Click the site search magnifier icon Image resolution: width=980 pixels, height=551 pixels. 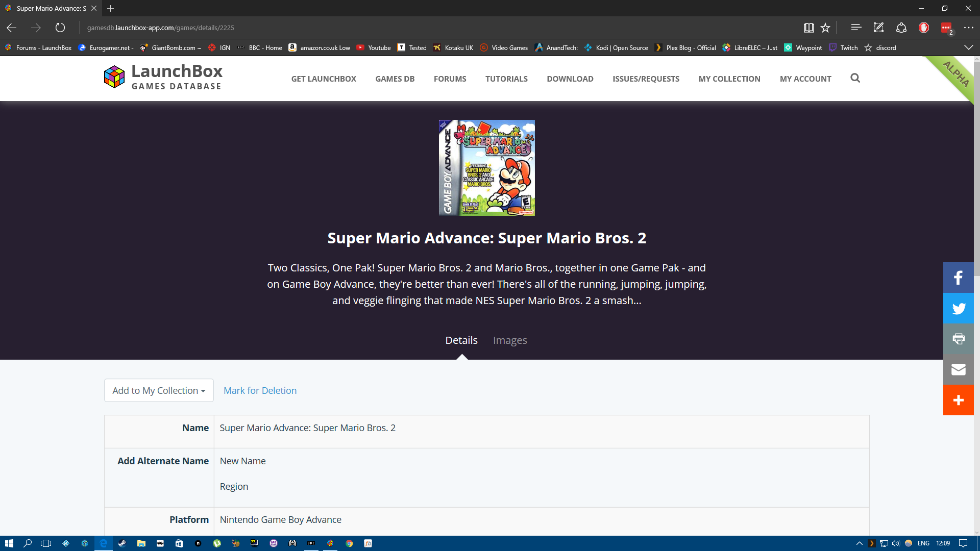[x=855, y=78]
